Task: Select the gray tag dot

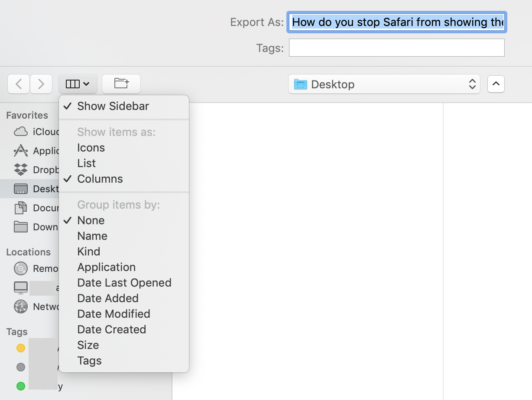Action: pyautogui.click(x=21, y=367)
